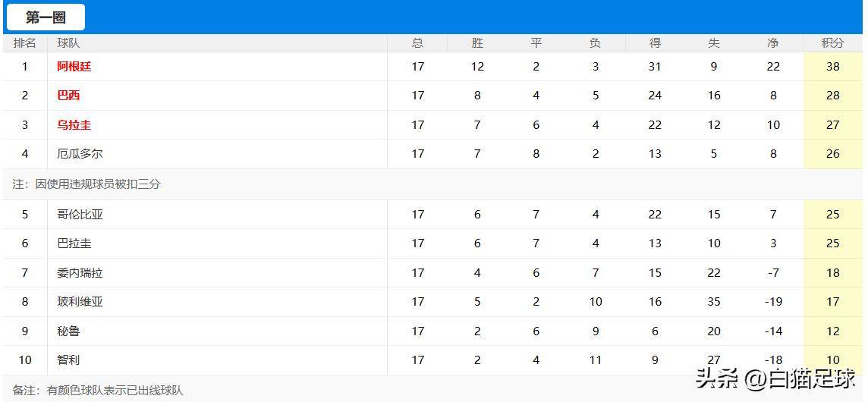Select the 玻利维亚 team name
The height and width of the screenshot is (402, 868).
coord(80,302)
